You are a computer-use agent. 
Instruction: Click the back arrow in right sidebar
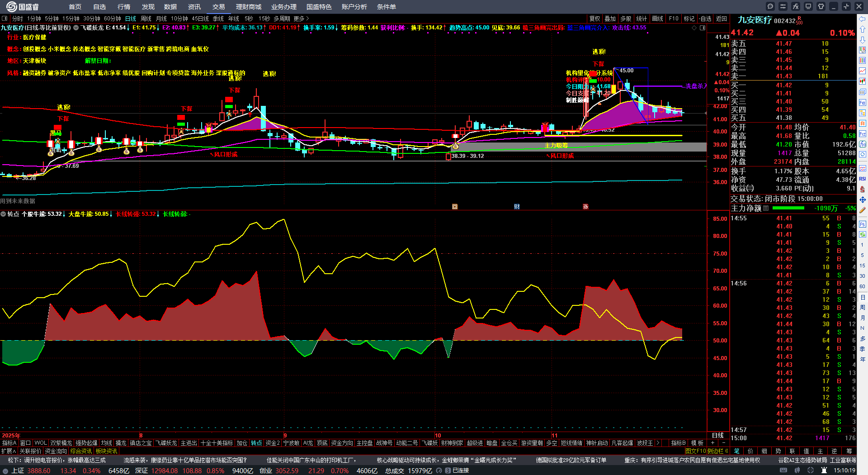863,19
